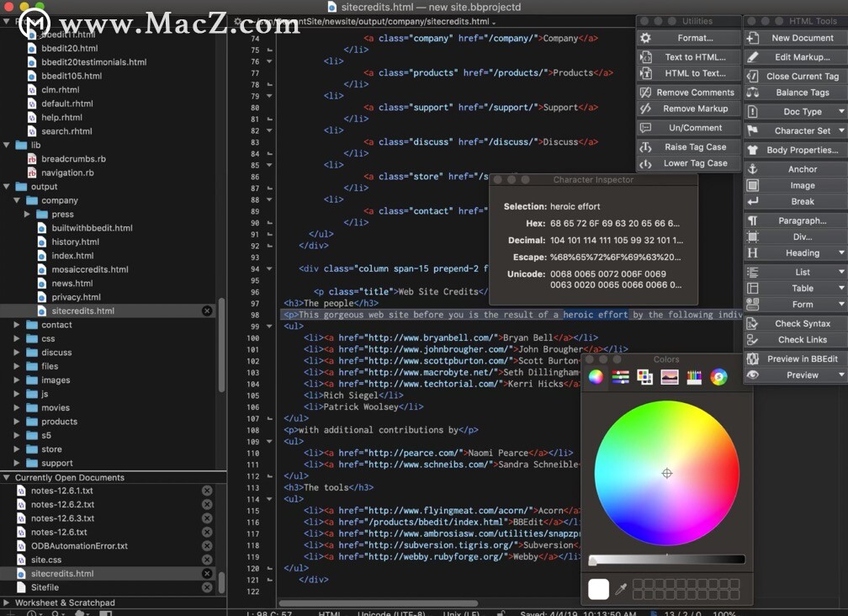Open Body Properties dialog
Screen dimensions: 848x616
pos(796,150)
